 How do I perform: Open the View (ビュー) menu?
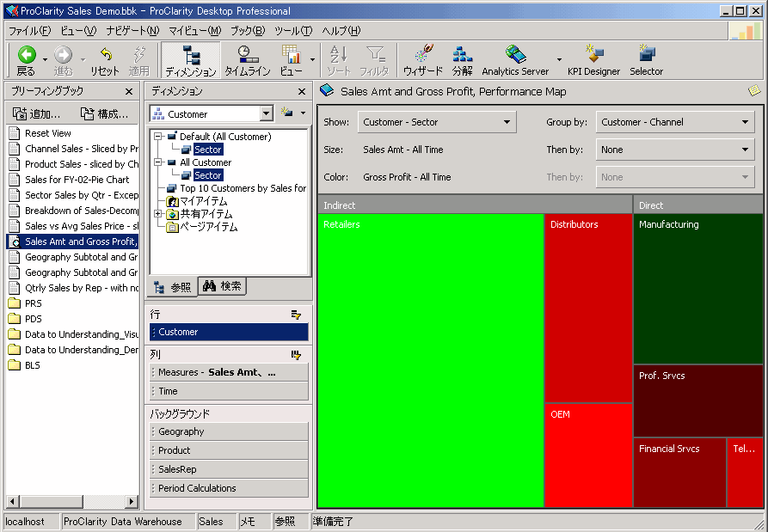(78, 31)
